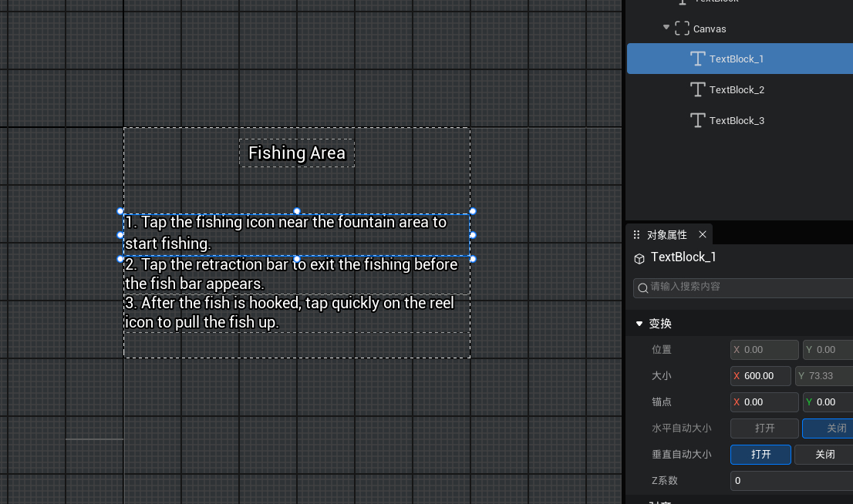The width and height of the screenshot is (853, 504).
Task: Click the top-center resize handle of selection
Action: point(297,211)
